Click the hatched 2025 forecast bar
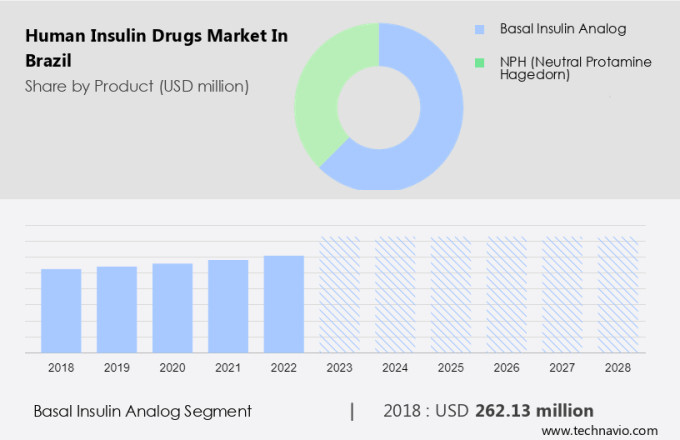Screen dimensions: 680x440 point(451,295)
